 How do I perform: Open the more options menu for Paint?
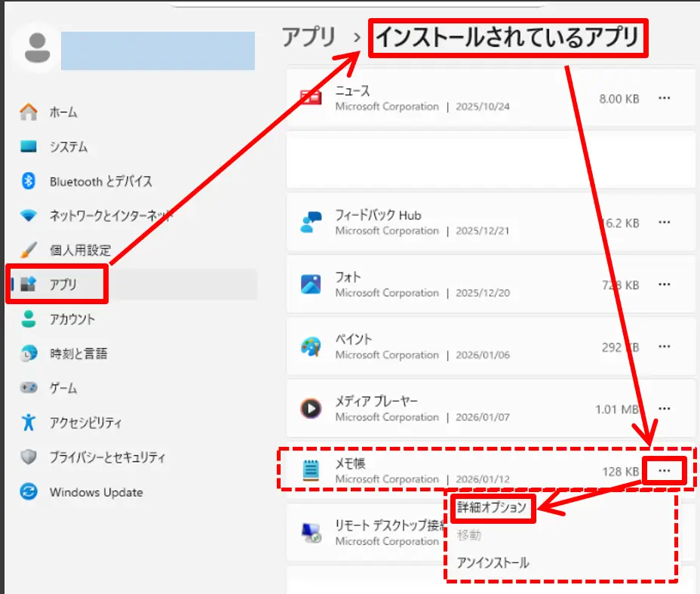point(665,346)
